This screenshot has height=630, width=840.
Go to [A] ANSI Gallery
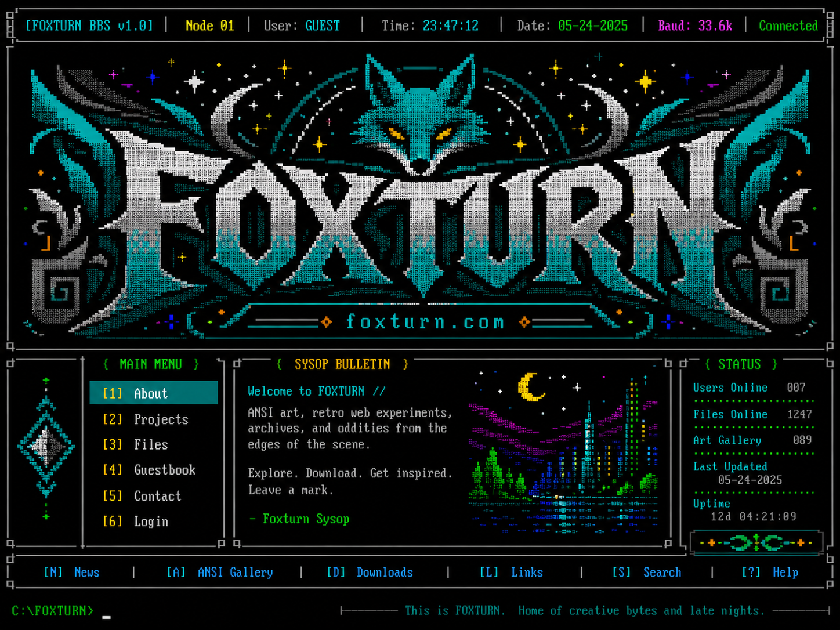click(220, 573)
